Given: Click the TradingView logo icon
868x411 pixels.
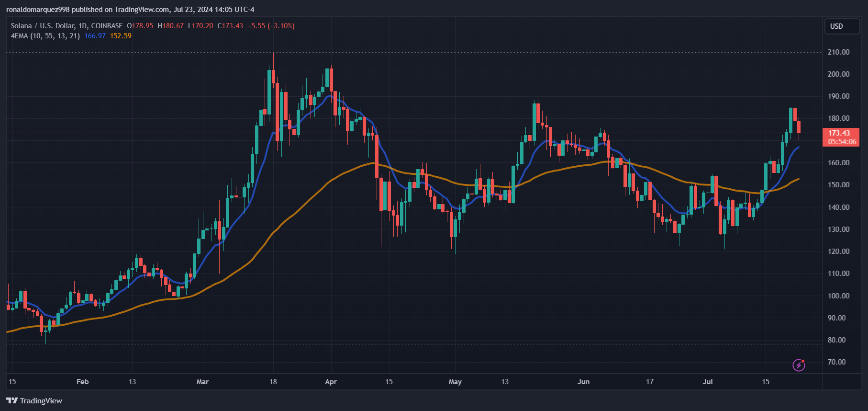Looking at the screenshot, I should [x=12, y=400].
